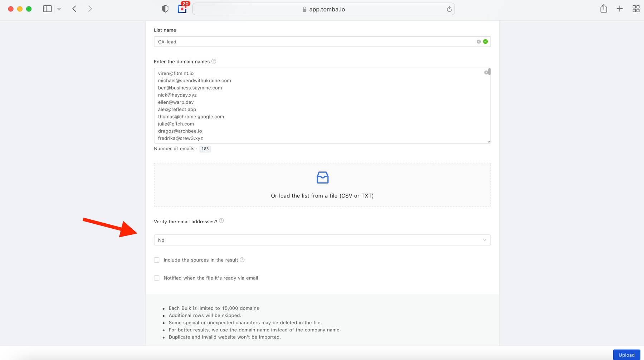Click Or load the list from a file
The image size is (644, 360).
(322, 196)
